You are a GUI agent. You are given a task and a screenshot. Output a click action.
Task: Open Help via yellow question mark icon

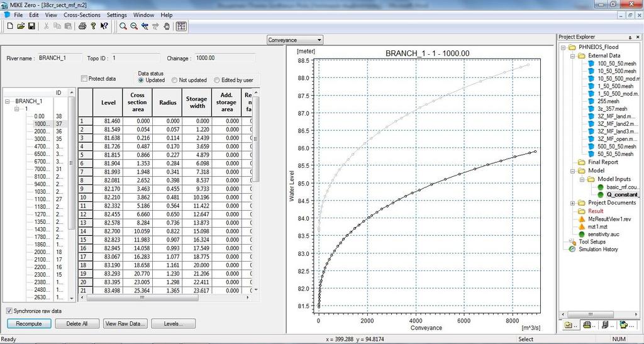(x=93, y=26)
